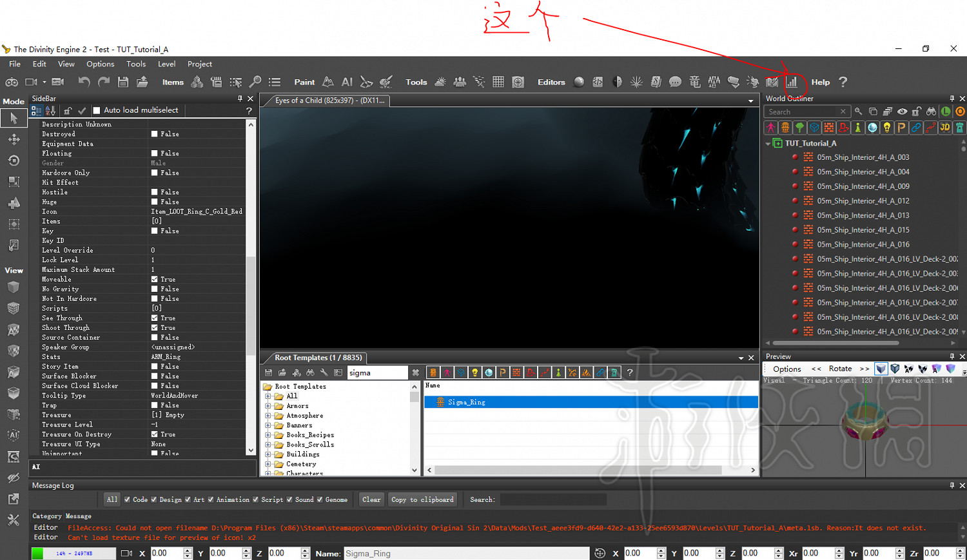Expand the Buildings folder in Root Templates
967x560 pixels.
point(268,454)
